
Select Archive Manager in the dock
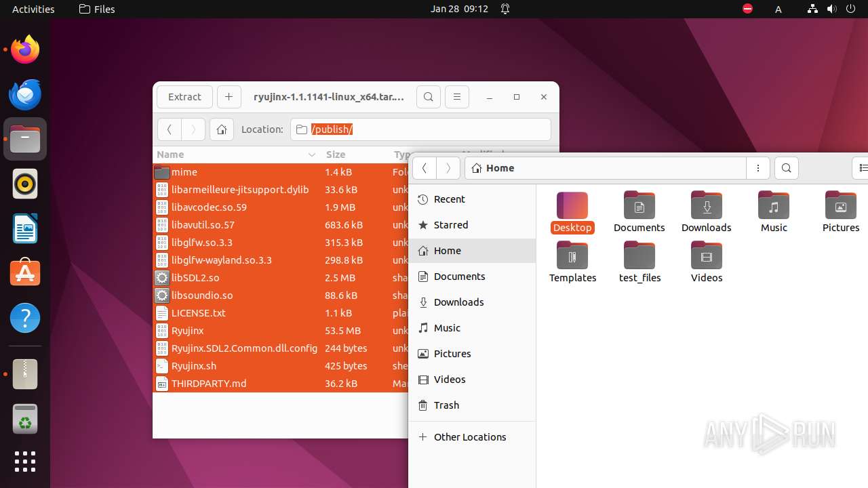point(25,374)
